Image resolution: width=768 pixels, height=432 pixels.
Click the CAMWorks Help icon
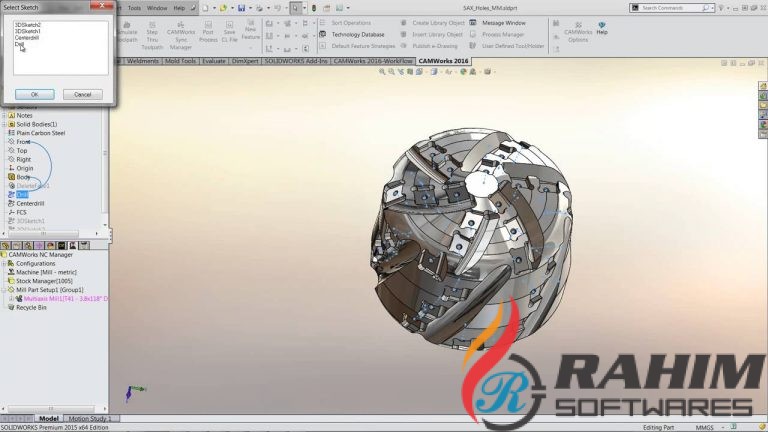(x=602, y=28)
